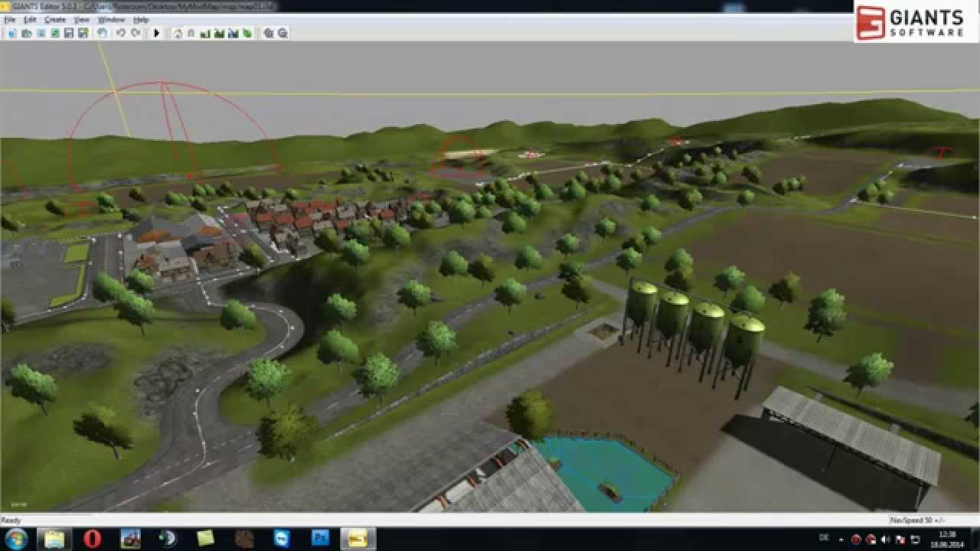Image resolution: width=980 pixels, height=551 pixels.
Task: Click the Save floppy disk icon
Action: [x=69, y=33]
